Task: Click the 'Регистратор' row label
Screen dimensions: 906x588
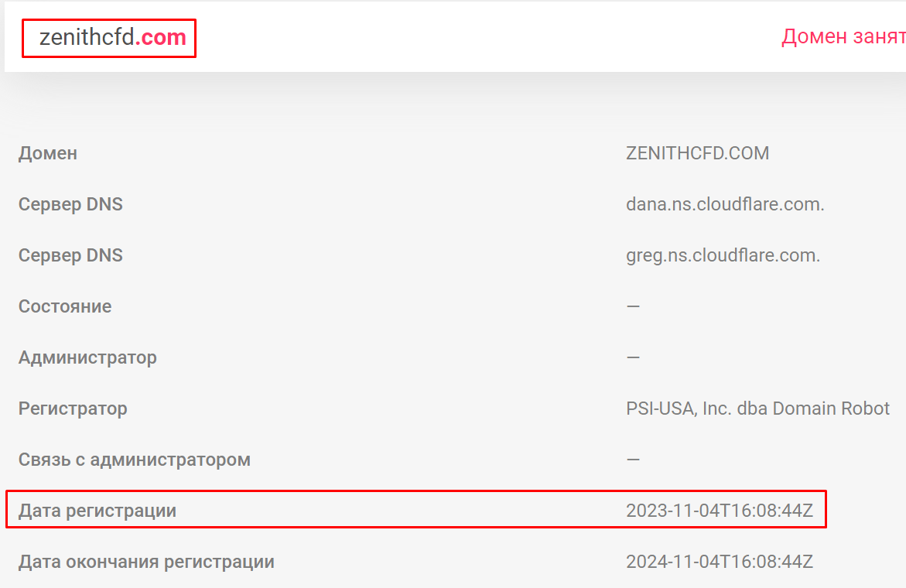Action: pos(73,409)
